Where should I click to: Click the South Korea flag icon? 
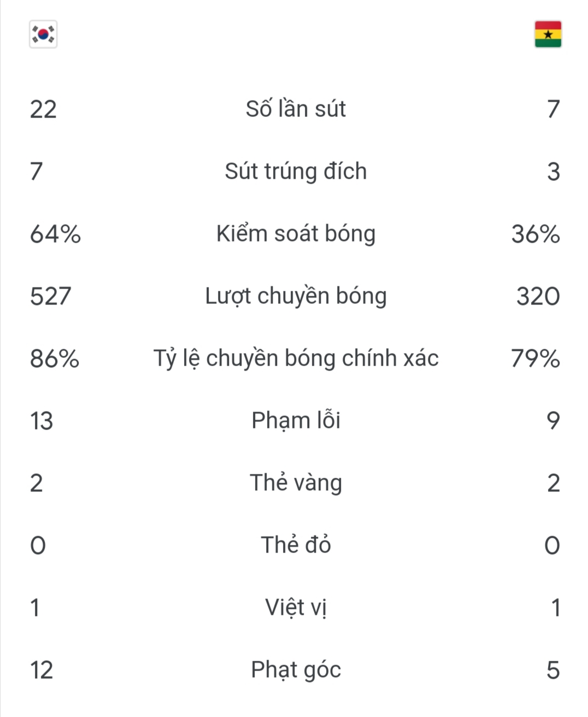43,34
